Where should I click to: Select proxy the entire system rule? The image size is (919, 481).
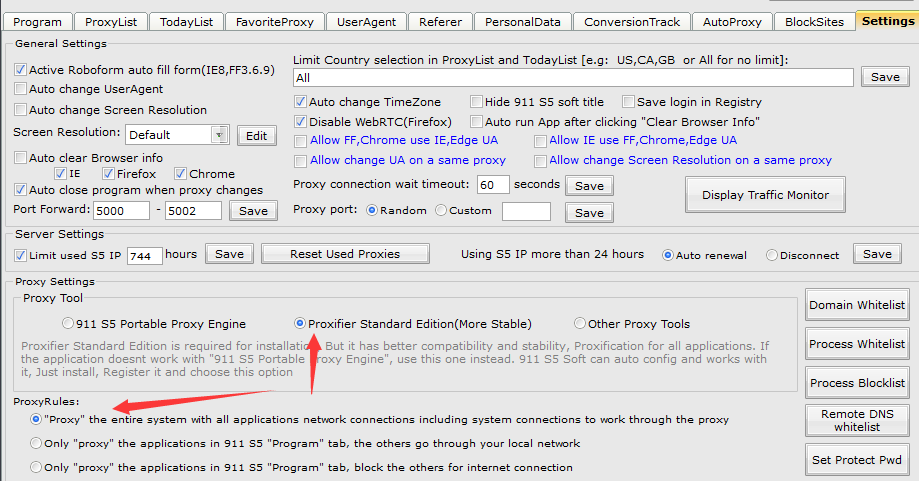[x=36, y=419]
